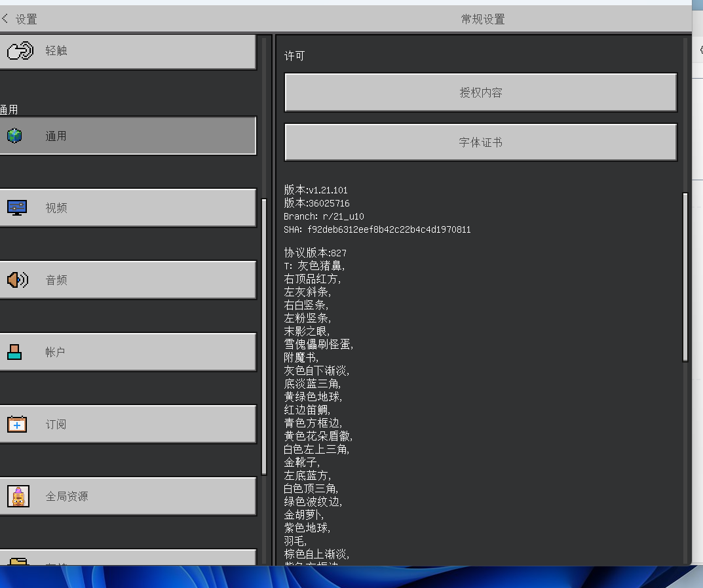The width and height of the screenshot is (703, 588).
Task: Click the left sidebar scrollbar thumb
Action: (x=264, y=336)
